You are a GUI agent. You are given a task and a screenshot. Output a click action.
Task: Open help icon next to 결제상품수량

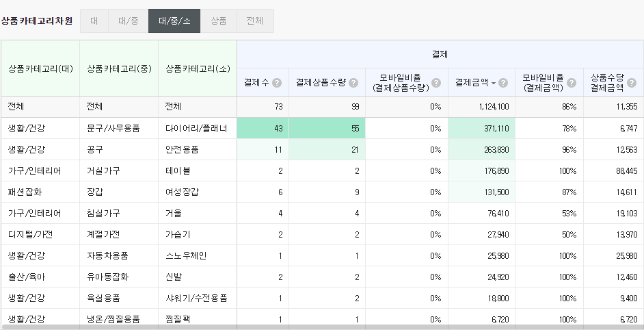(x=353, y=83)
